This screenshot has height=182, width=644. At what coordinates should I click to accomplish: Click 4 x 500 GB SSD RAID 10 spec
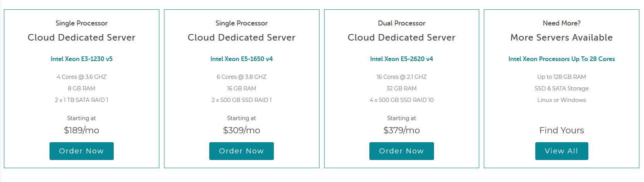click(x=401, y=100)
